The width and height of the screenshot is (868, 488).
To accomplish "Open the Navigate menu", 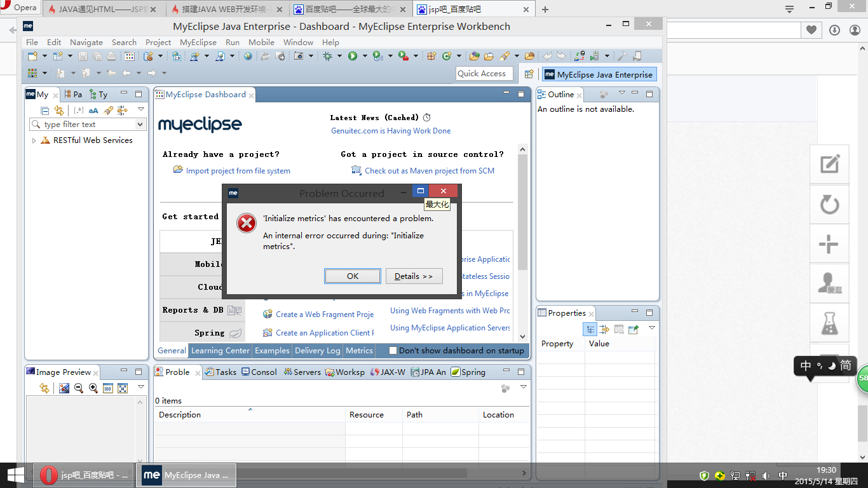I will (86, 42).
